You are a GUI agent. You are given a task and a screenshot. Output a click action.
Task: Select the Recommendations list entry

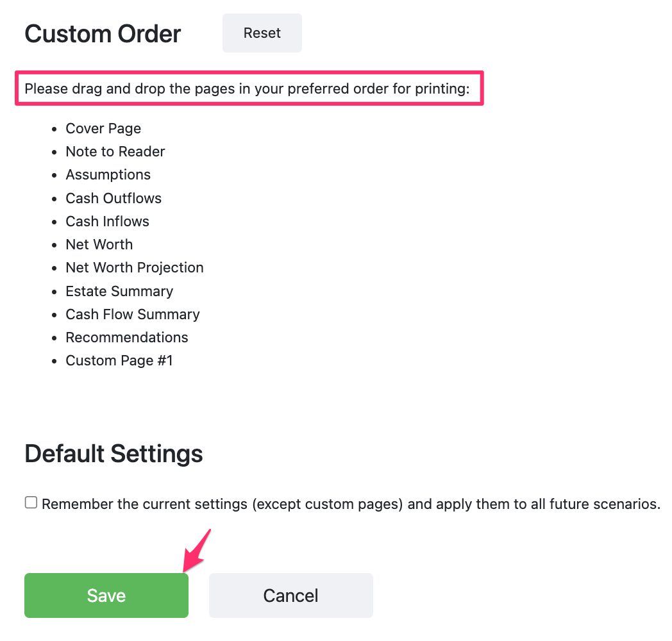coord(127,338)
